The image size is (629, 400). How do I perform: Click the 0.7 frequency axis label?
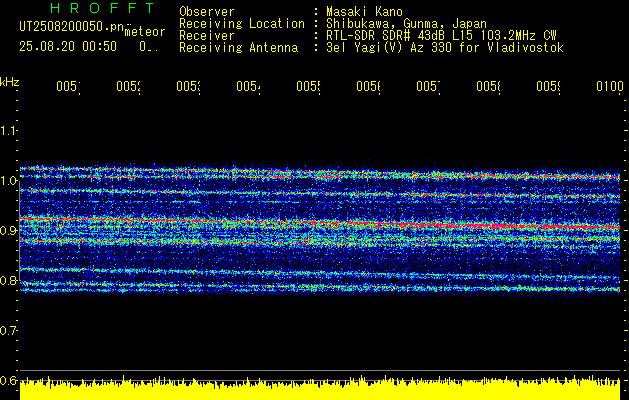(x=8, y=330)
